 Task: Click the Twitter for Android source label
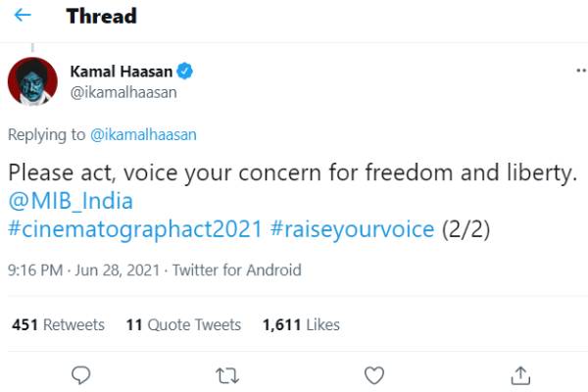[x=236, y=270]
